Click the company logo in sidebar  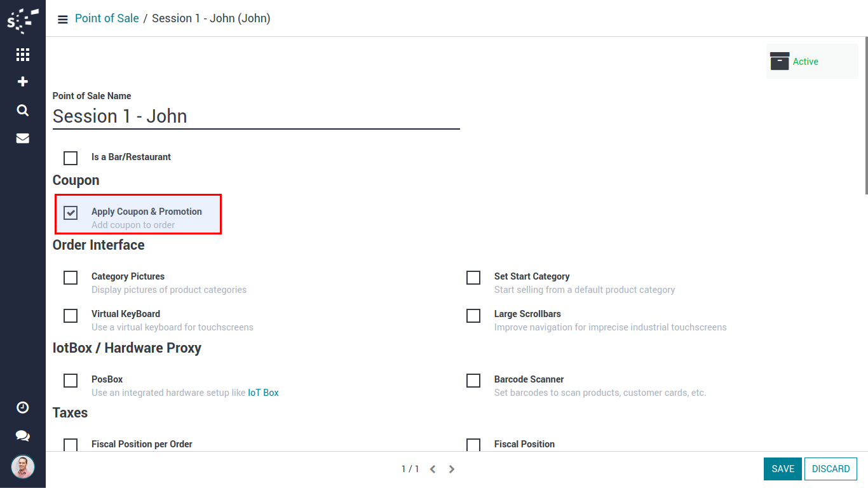(x=22, y=20)
